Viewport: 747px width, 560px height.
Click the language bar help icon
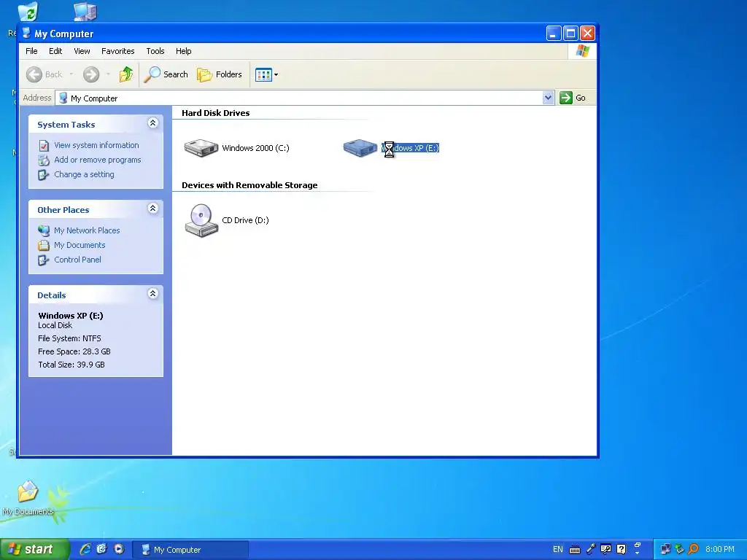coord(622,549)
